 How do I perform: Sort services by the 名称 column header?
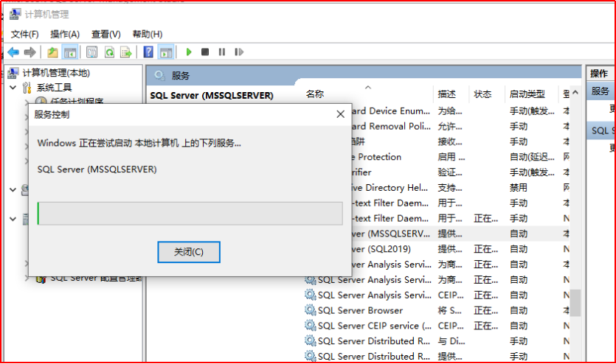click(315, 94)
